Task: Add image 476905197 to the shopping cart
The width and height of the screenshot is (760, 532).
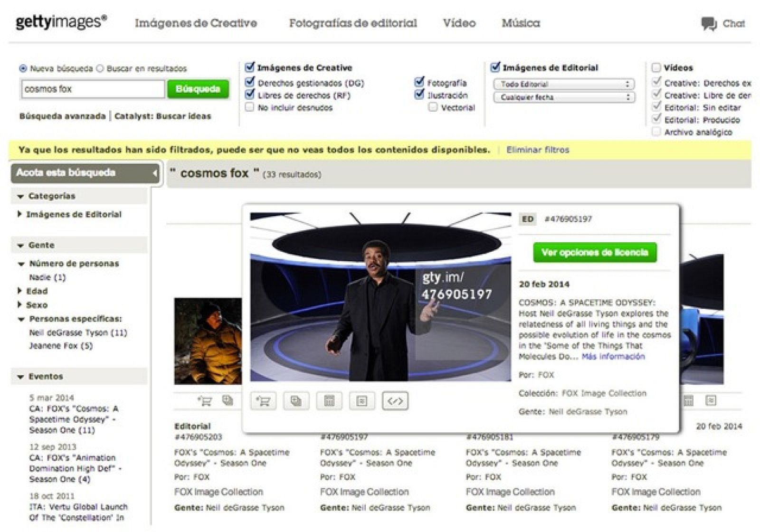Action: click(x=264, y=400)
